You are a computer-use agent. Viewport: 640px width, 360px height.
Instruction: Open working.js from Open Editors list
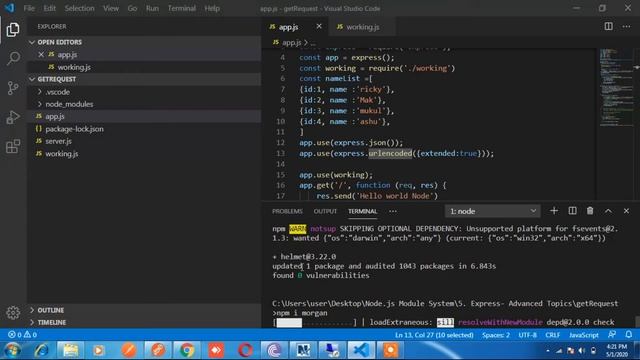(145, 67)
